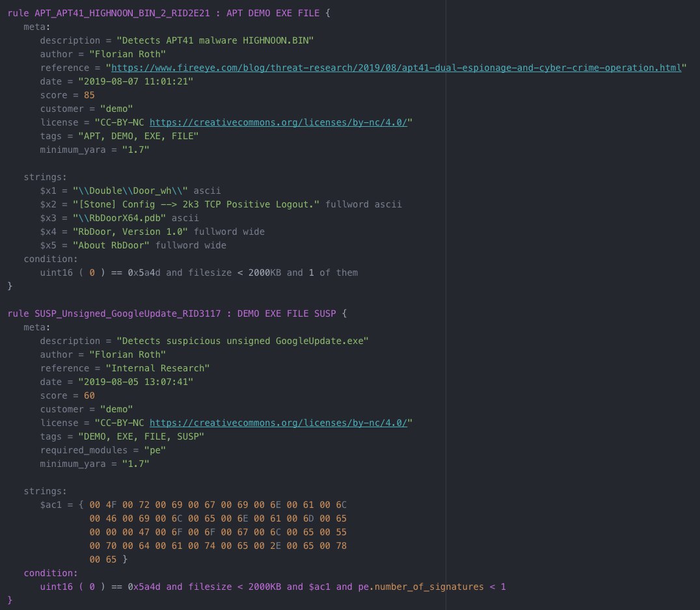
Task: Open creativecommons license link in GoogleUpdate rule
Action: coord(278,423)
